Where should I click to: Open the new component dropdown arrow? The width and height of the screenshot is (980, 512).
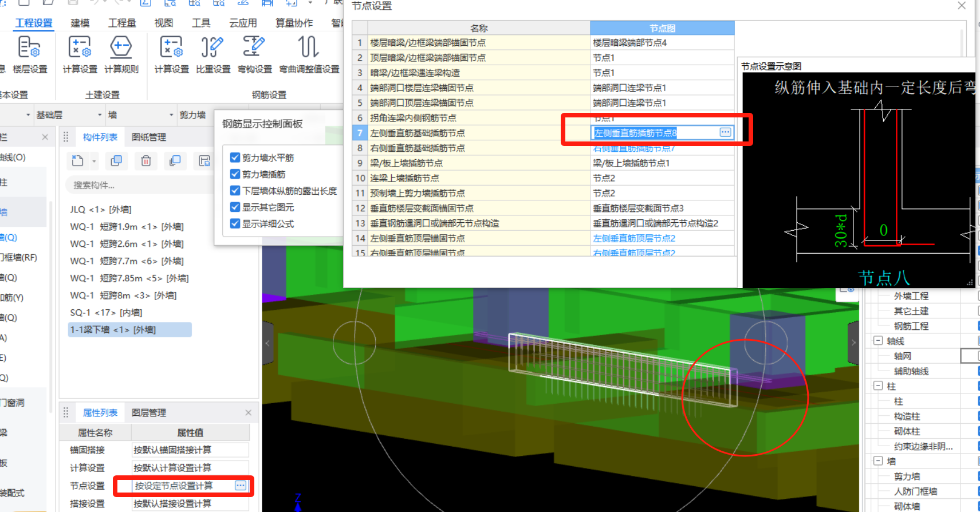pos(94,162)
